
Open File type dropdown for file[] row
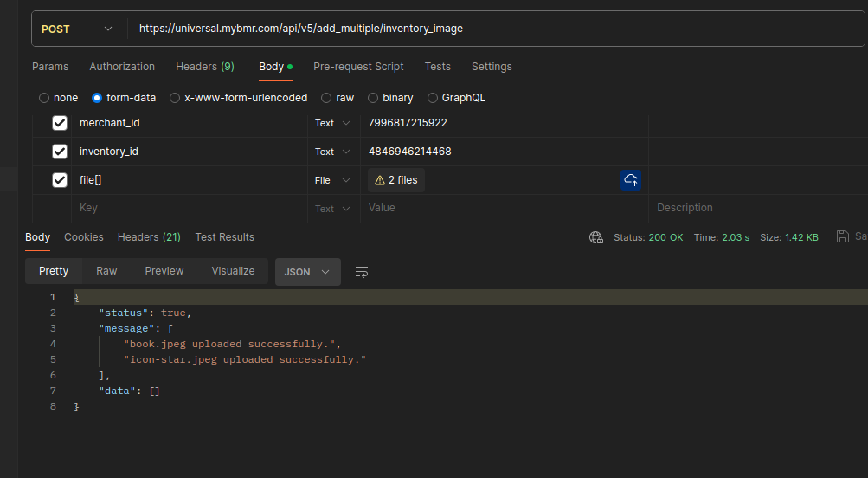332,180
